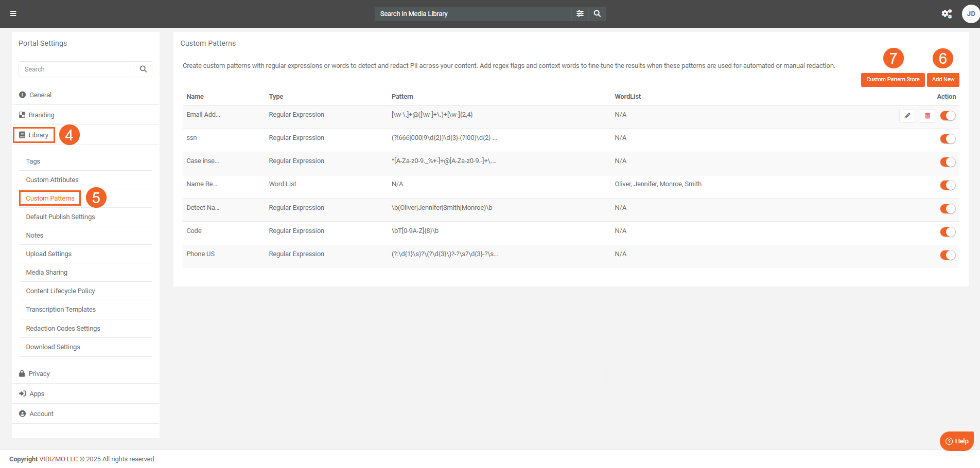Click the Portal Settings search field
The width and height of the screenshot is (980, 468).
pyautogui.click(x=76, y=69)
